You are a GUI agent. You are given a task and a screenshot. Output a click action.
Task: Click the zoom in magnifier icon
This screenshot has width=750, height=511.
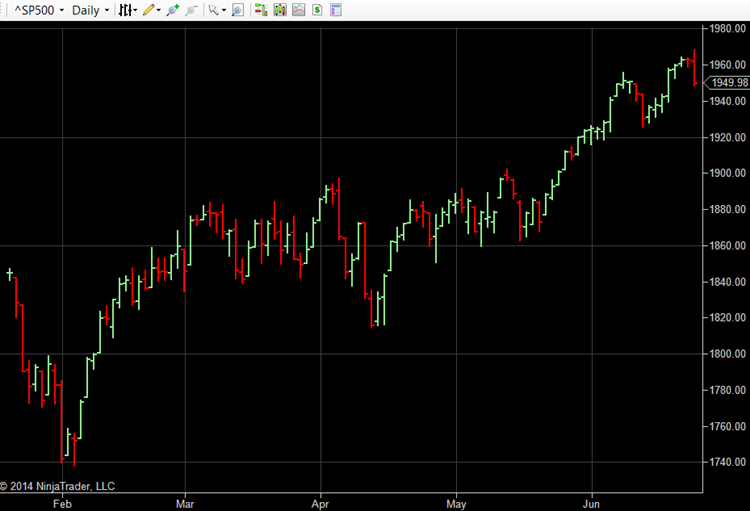tap(173, 10)
